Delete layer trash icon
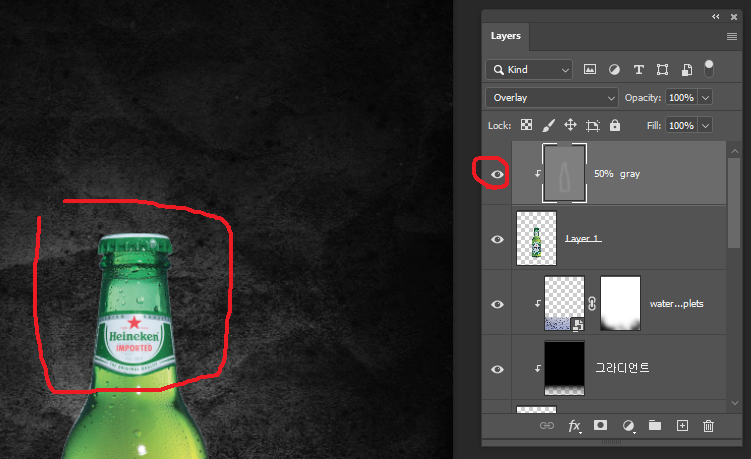This screenshot has width=751, height=459. [708, 425]
